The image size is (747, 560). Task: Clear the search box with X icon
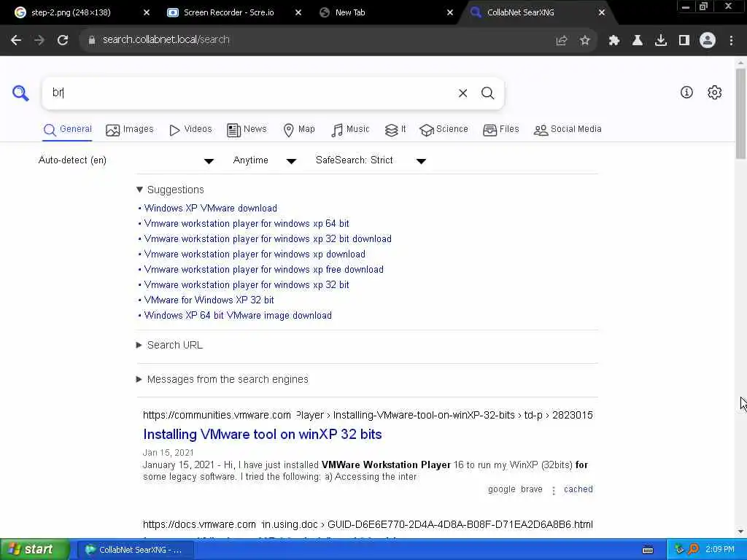tap(462, 93)
